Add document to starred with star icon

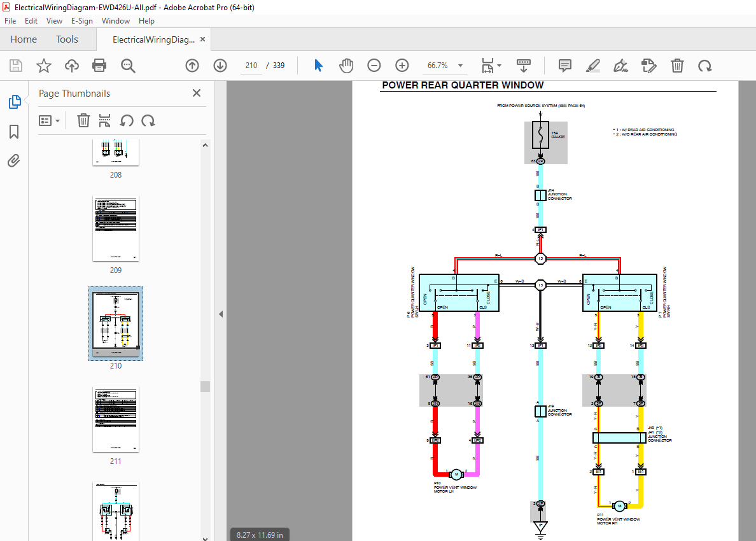tap(44, 66)
